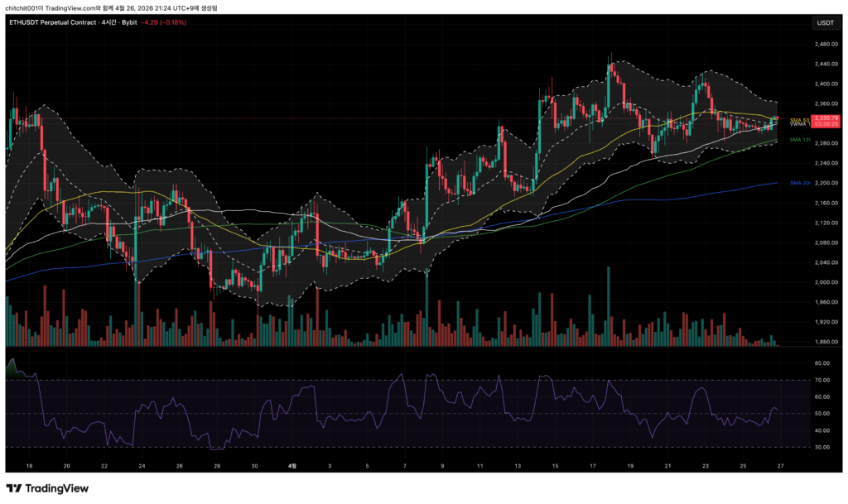Click the red -4.29 (-0.18%) change value
This screenshot has height=504, width=848.
point(164,22)
